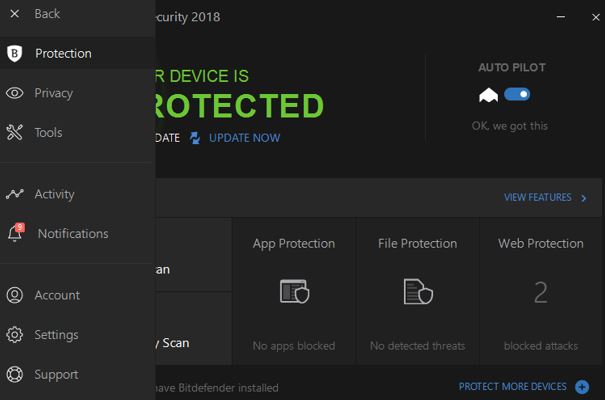Click the File Protection document-shield icon
The height and width of the screenshot is (400, 605).
pyautogui.click(x=418, y=291)
